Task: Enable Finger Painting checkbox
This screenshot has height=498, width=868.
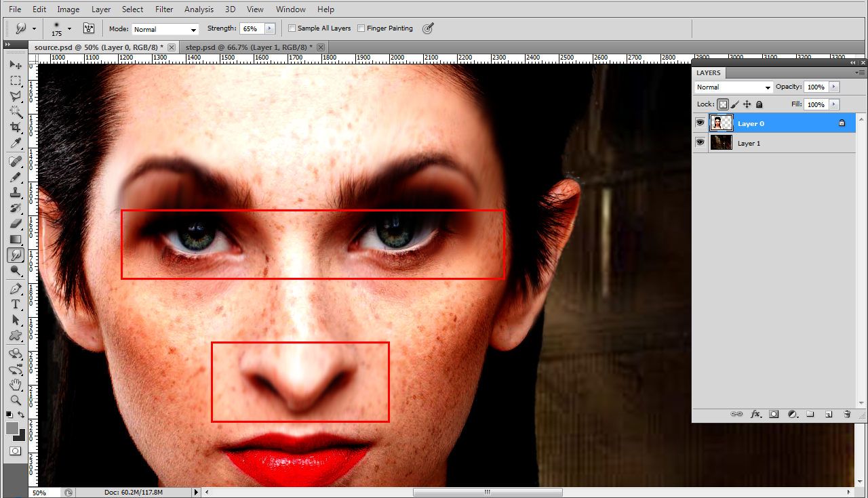Action: [x=361, y=28]
